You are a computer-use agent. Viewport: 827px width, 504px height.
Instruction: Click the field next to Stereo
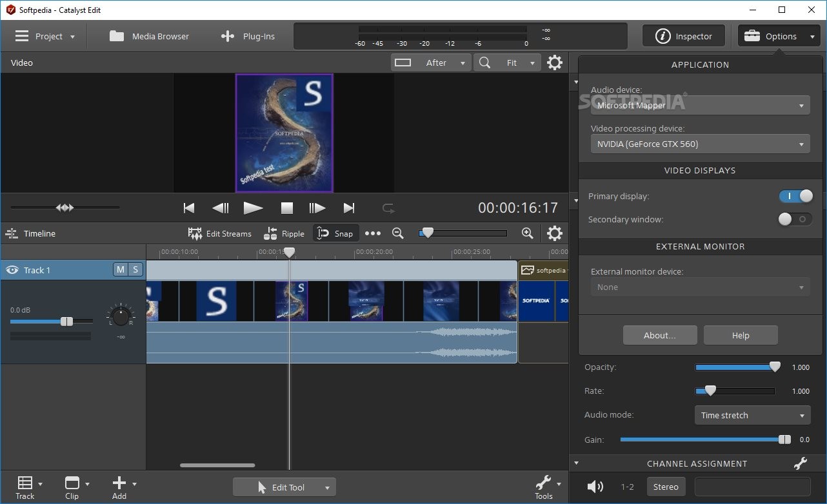point(752,487)
